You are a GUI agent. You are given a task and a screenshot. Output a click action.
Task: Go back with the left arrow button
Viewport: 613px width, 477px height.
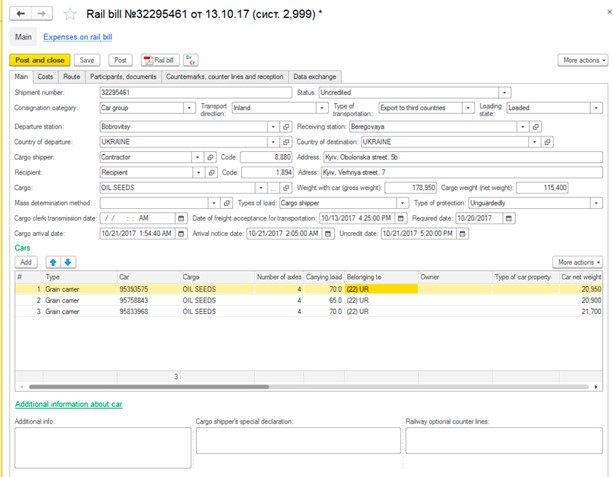(x=21, y=14)
